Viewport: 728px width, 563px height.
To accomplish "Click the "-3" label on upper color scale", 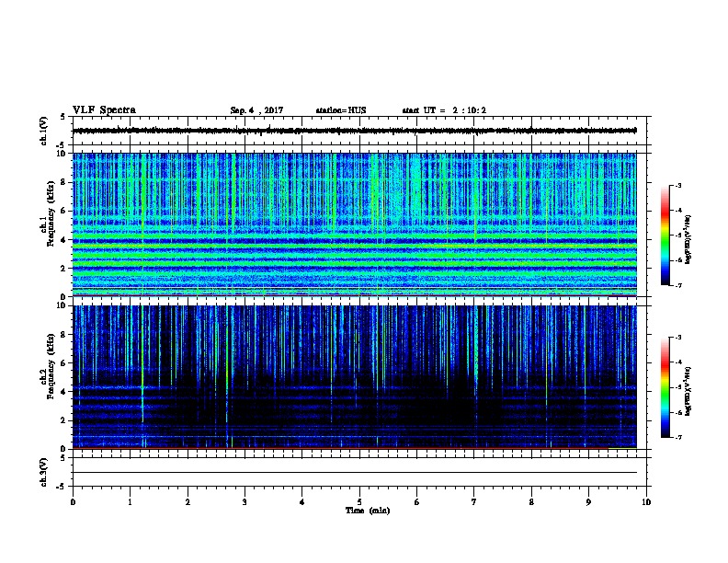I will pyautogui.click(x=677, y=186).
